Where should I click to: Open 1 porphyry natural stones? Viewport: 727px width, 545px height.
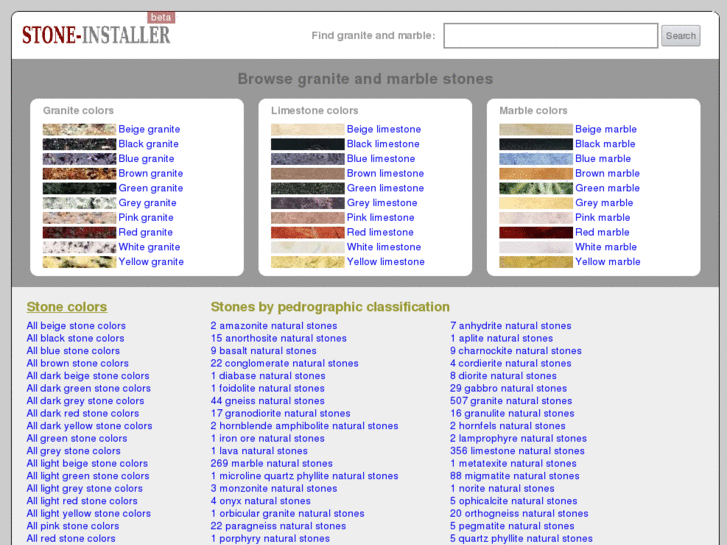click(270, 539)
